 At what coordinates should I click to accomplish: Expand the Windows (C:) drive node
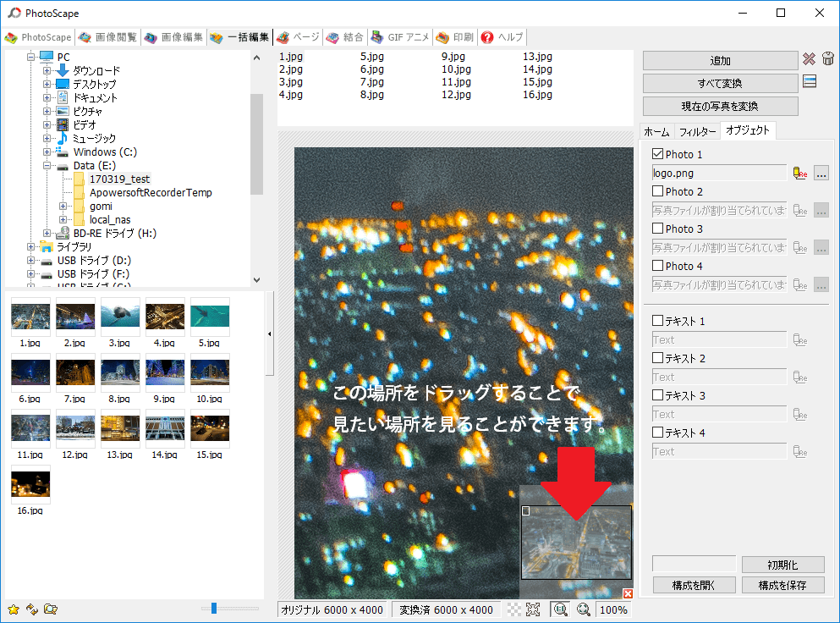click(x=47, y=152)
